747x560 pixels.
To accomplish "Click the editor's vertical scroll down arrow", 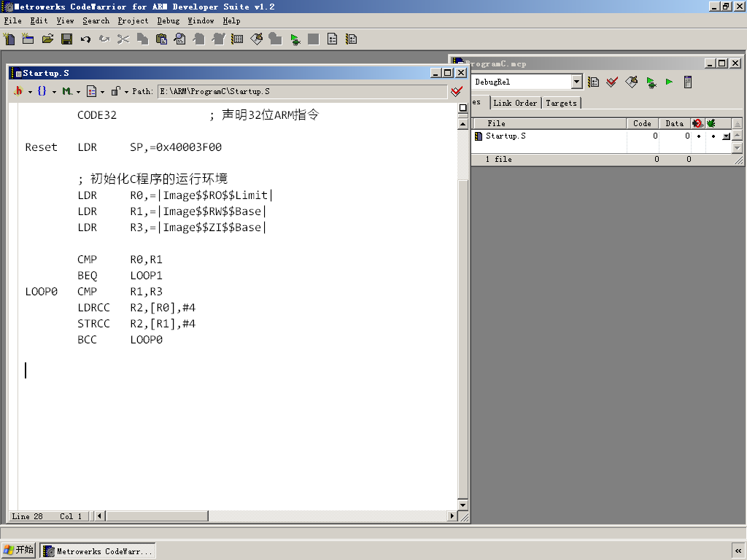I will pyautogui.click(x=462, y=505).
